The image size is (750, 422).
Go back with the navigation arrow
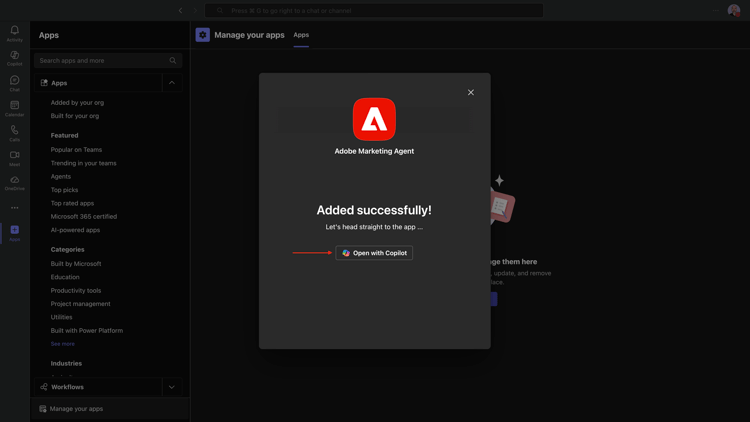tap(180, 11)
